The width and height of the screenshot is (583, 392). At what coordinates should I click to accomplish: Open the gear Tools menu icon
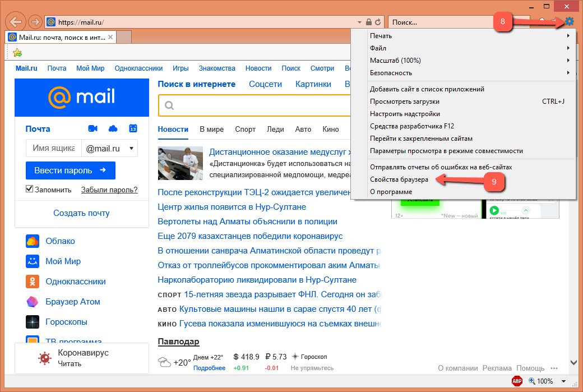(x=569, y=21)
